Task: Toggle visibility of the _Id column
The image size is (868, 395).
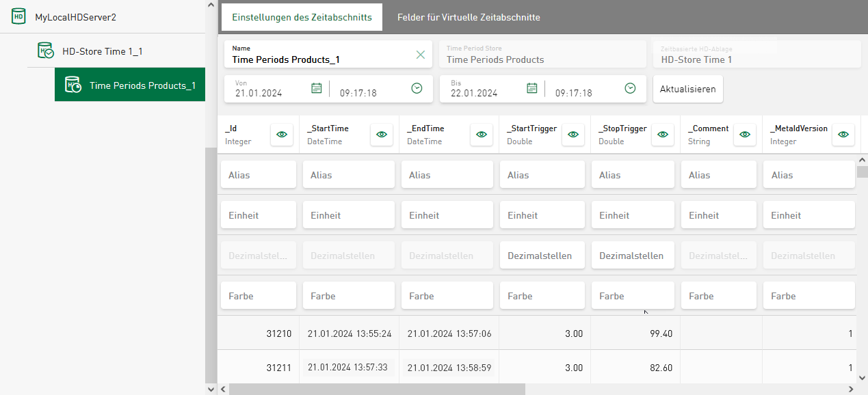Action: tap(281, 135)
